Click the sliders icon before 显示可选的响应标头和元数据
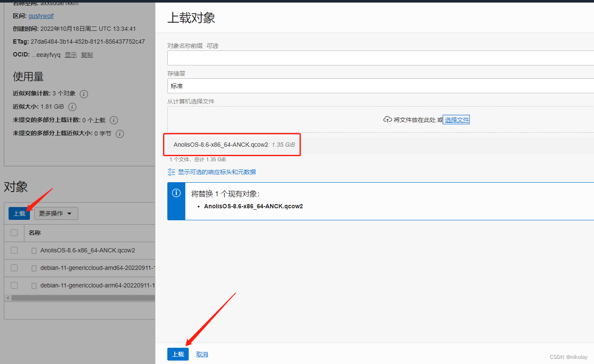Viewport: 594px width, 364px height. click(171, 172)
